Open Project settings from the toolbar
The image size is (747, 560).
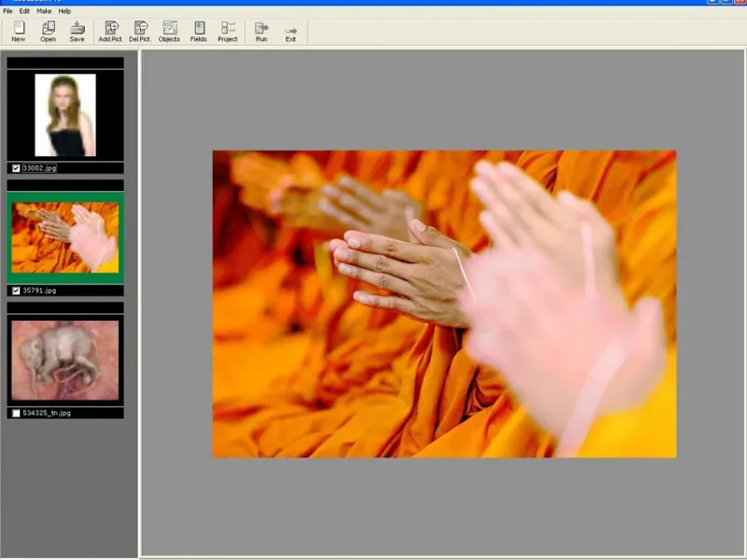(228, 32)
